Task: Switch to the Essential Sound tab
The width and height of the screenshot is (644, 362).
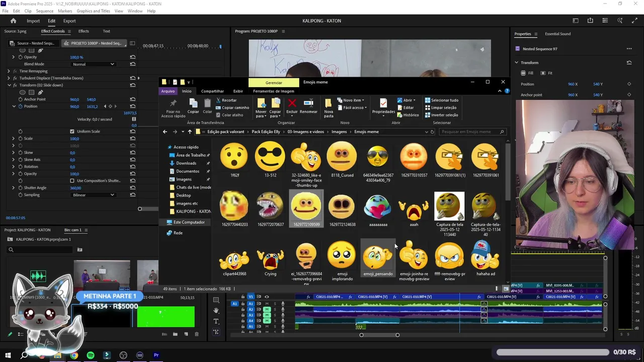Action: click(x=557, y=34)
